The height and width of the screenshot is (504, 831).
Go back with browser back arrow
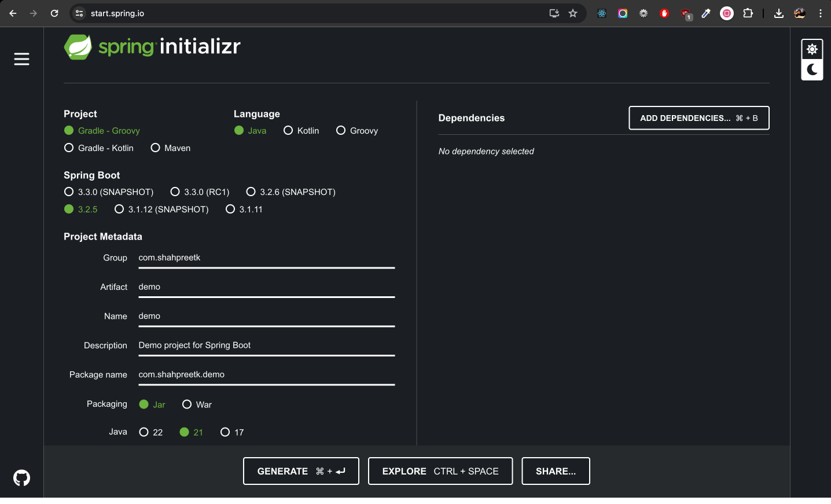tap(13, 13)
